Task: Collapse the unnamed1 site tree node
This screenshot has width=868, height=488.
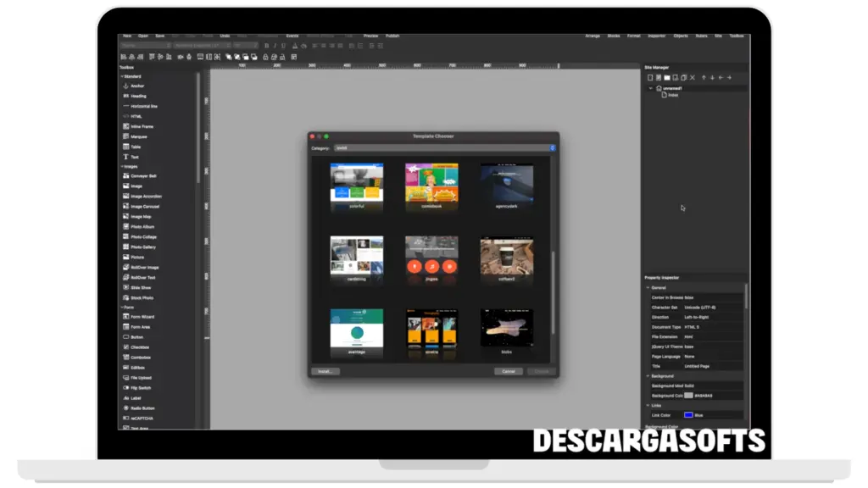Action: (x=651, y=88)
